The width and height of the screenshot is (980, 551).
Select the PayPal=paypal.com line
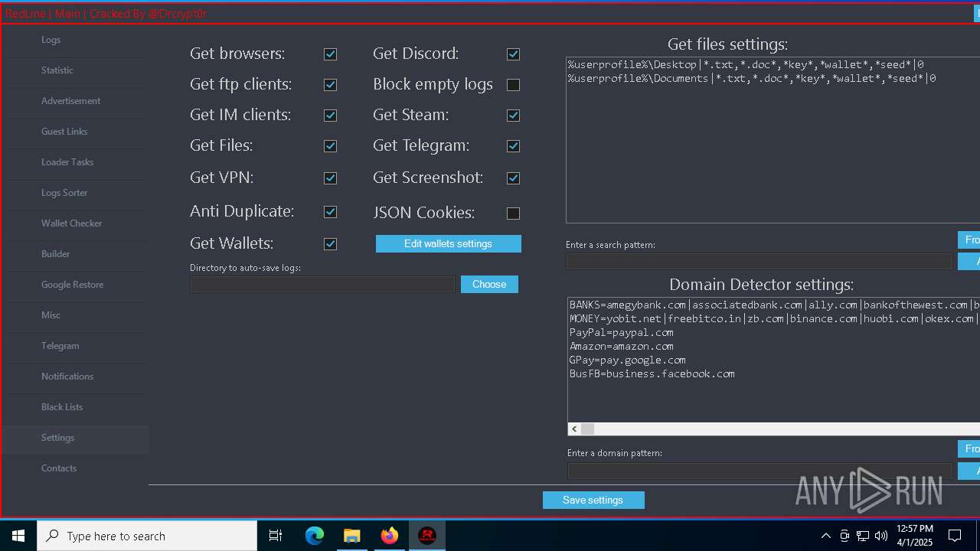[622, 332]
